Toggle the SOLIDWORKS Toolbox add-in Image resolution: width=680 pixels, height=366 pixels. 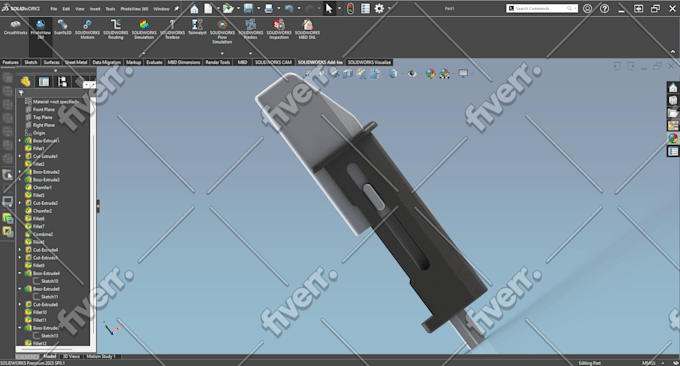(x=172, y=29)
